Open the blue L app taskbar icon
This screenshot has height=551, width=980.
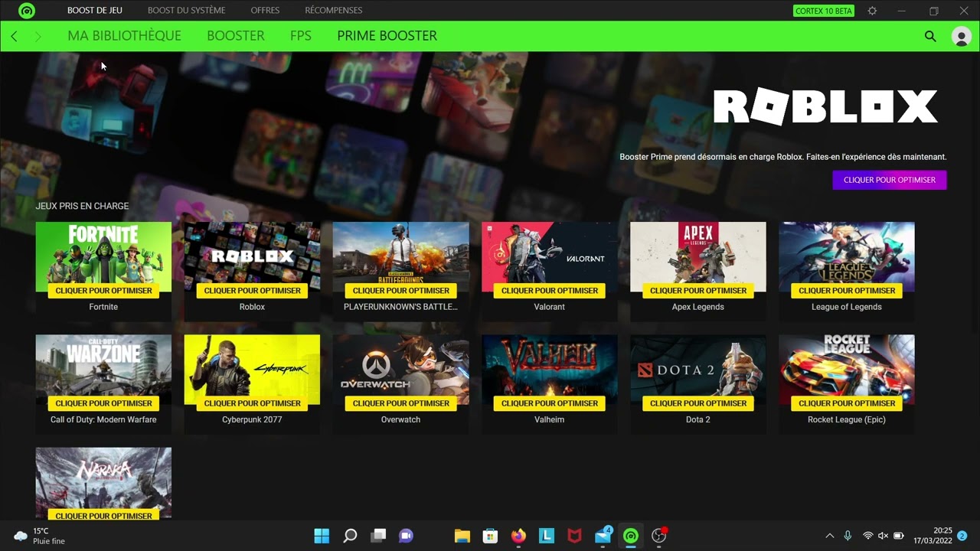click(x=547, y=536)
